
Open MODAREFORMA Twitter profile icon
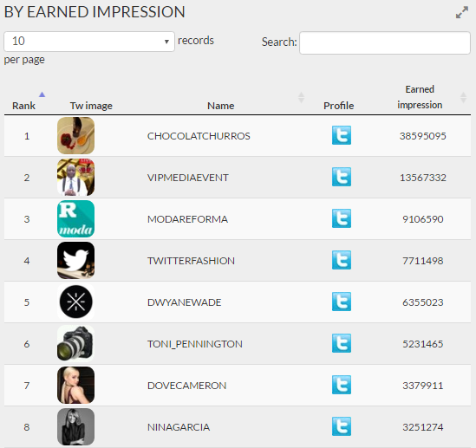point(342,218)
